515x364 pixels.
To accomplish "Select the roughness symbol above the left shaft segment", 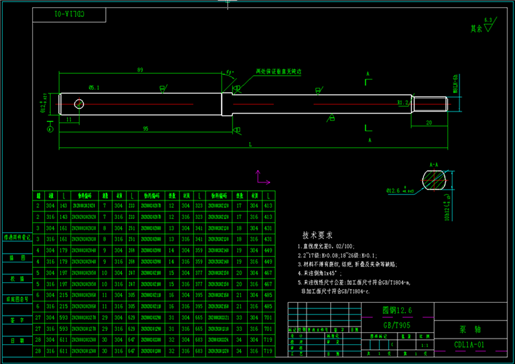I will 163,89.
